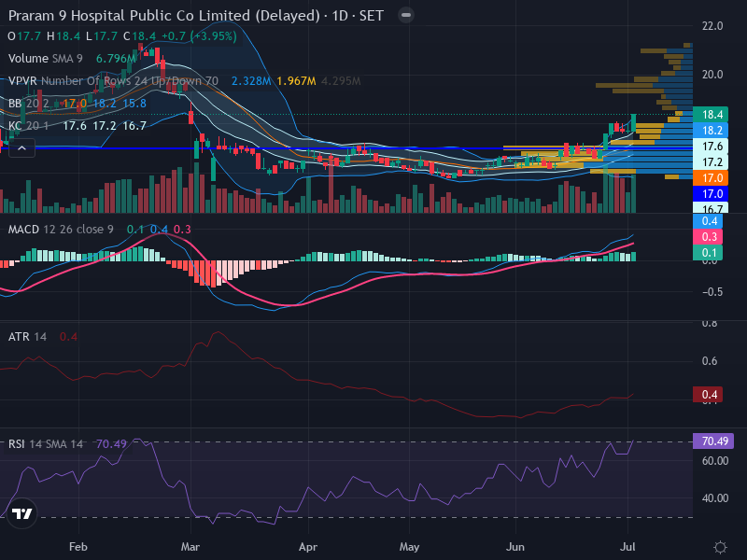Click the market status dash icon
The height and width of the screenshot is (560, 747).
point(406,15)
